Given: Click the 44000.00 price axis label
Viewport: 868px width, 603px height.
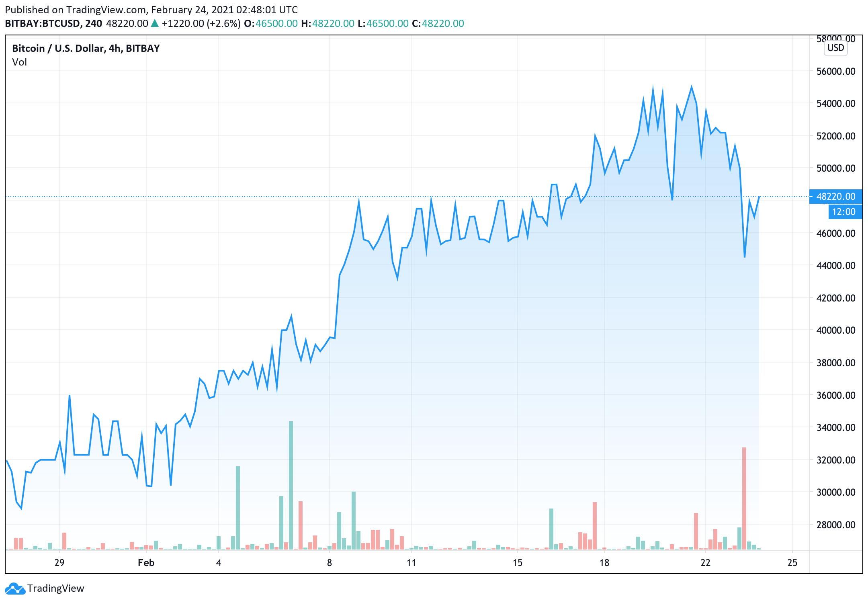Looking at the screenshot, I should [x=836, y=265].
